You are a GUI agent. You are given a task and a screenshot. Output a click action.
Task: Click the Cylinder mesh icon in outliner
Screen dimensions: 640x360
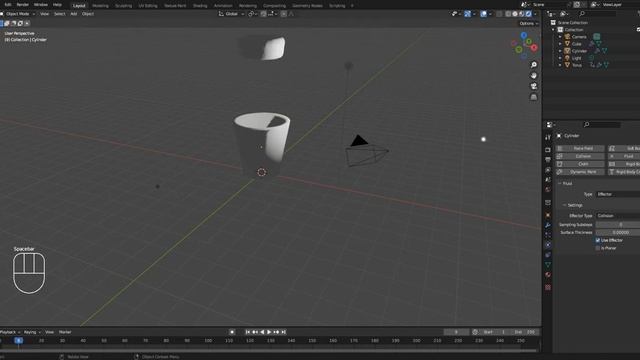[567, 51]
